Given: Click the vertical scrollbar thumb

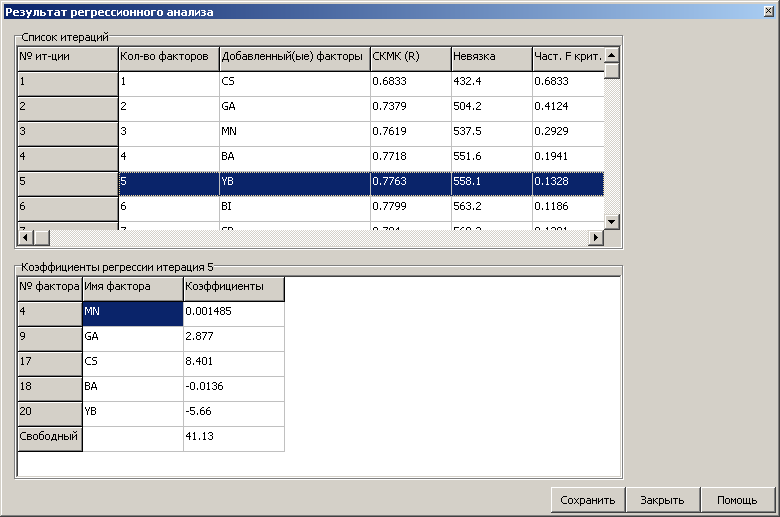Looking at the screenshot, I should point(612,71).
